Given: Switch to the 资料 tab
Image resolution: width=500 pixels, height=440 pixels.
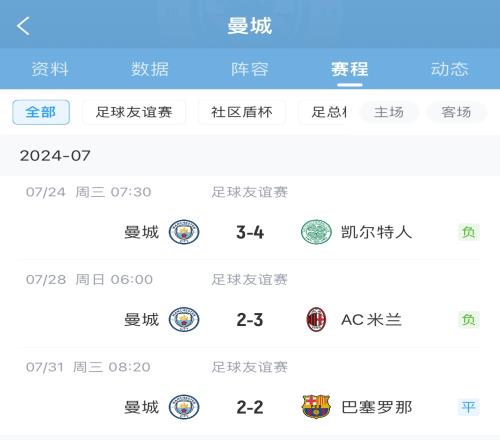Looking at the screenshot, I should click(50, 69).
